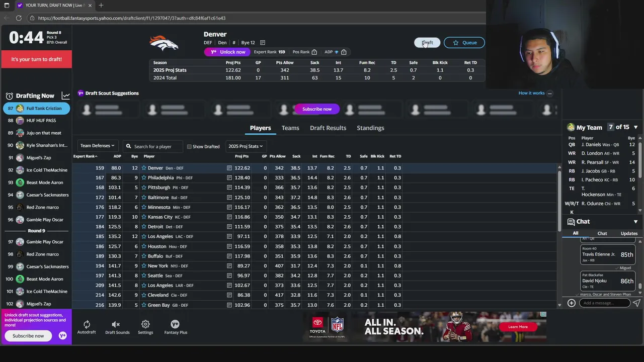The width and height of the screenshot is (644, 362).
Task: Click the Autodraft icon
Action: pos(87,324)
